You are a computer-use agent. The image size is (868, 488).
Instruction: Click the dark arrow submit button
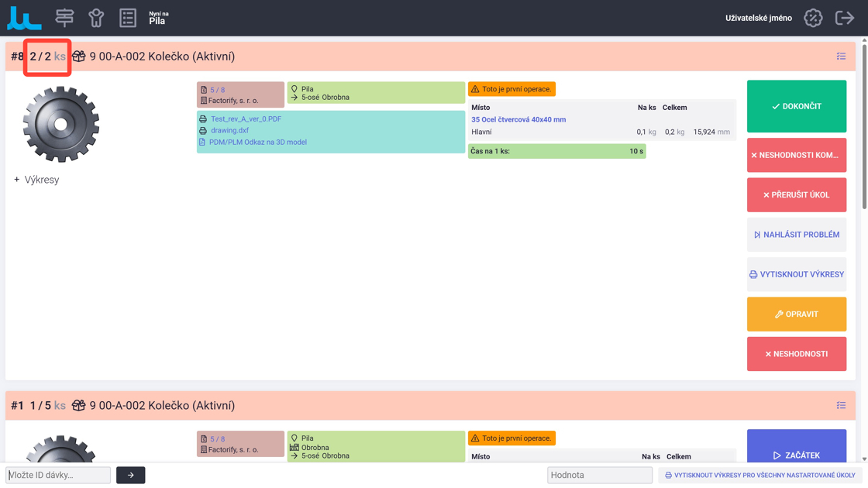tap(131, 476)
